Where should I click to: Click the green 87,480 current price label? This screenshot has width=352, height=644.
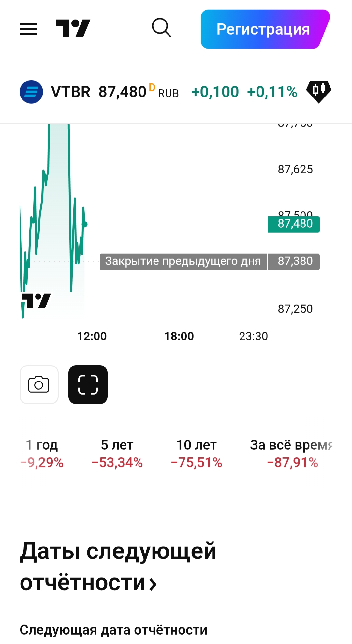pos(294,224)
